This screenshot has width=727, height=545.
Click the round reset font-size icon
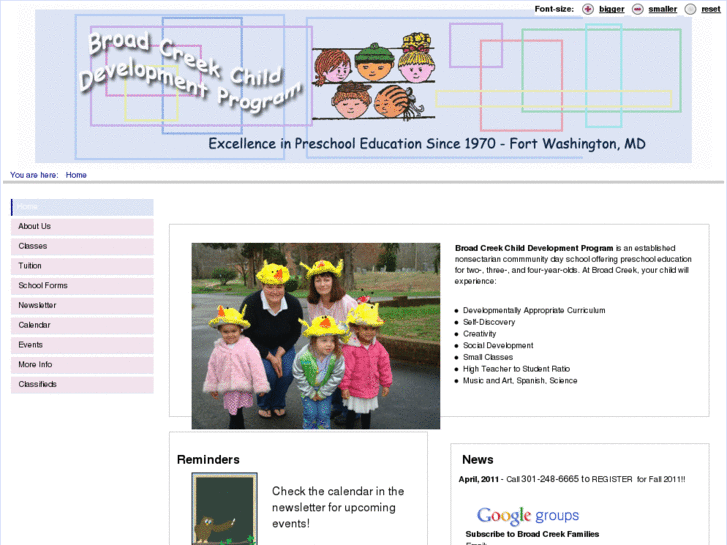coord(690,9)
